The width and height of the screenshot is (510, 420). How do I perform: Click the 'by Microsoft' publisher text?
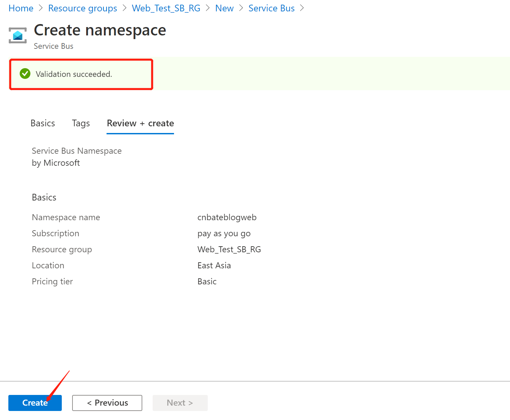click(x=56, y=163)
